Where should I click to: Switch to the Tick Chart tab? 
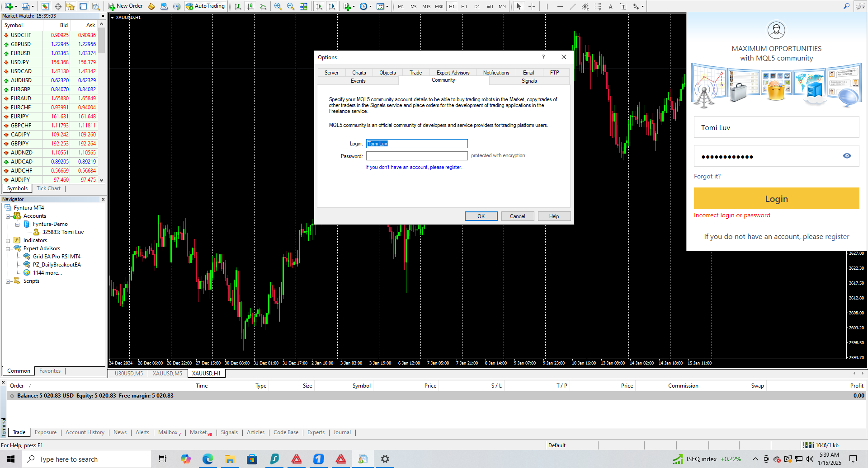[x=48, y=188]
